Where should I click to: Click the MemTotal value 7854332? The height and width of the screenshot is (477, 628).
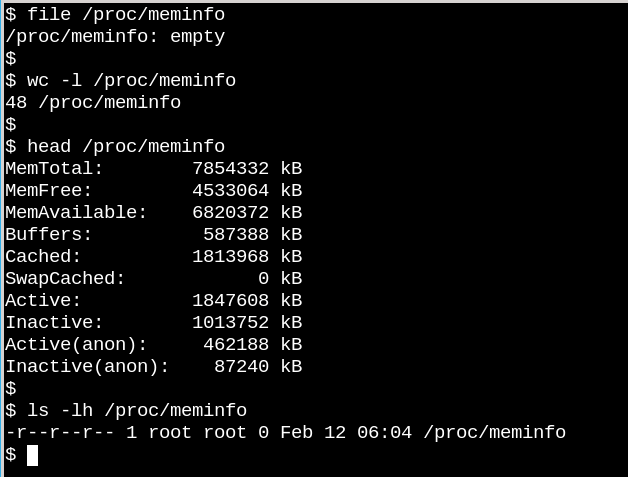tap(230, 169)
